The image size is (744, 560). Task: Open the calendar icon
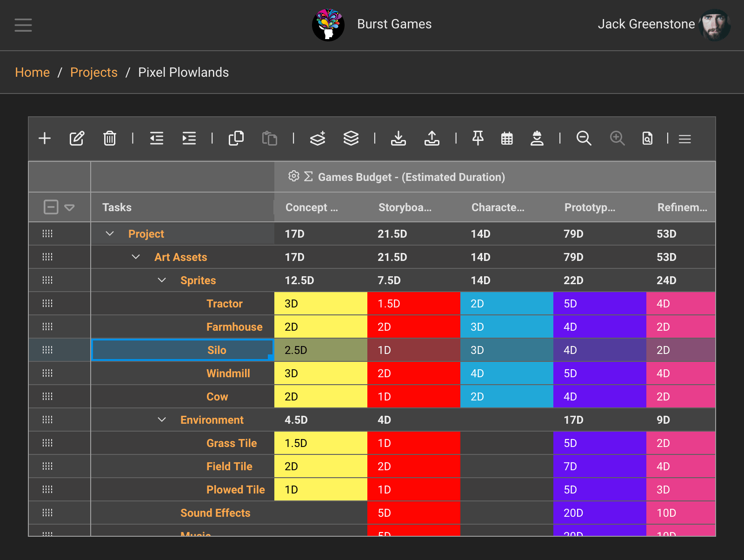coord(507,138)
